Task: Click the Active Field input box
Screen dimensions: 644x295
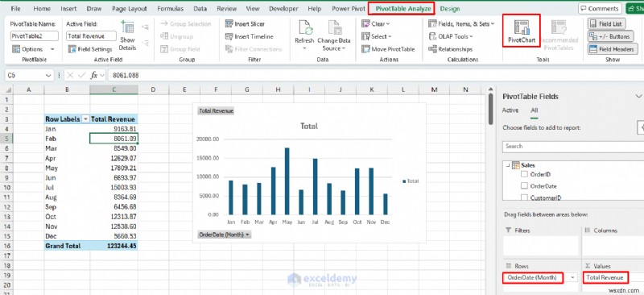Action: point(91,36)
